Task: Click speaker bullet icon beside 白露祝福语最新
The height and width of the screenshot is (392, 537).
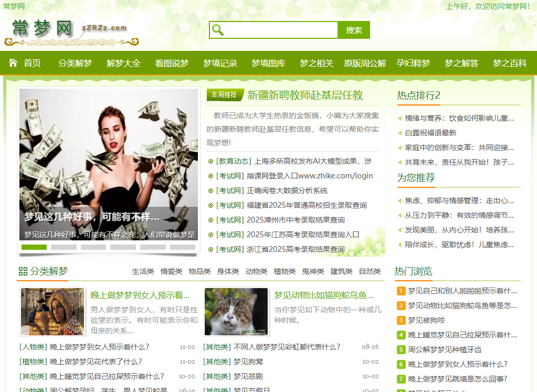Action: (401, 133)
